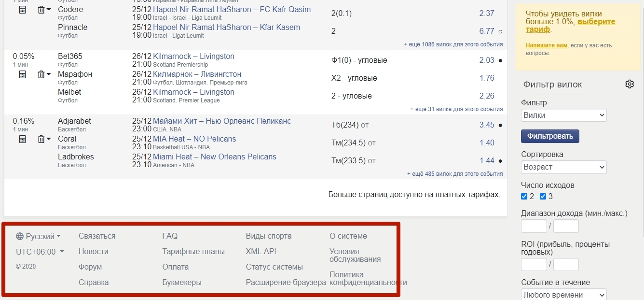
Task: Open Политика конфиденциальности footer link
Action: [x=368, y=279]
